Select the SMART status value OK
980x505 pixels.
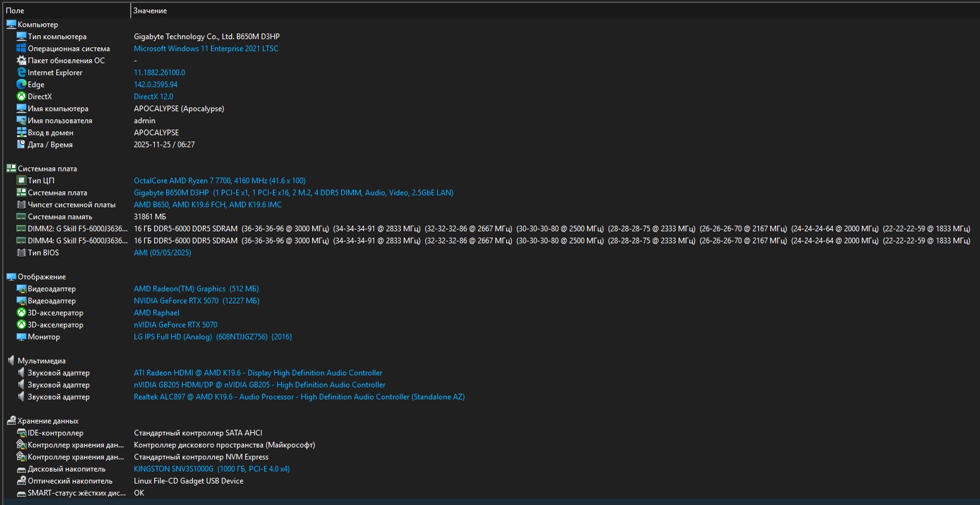(x=139, y=493)
